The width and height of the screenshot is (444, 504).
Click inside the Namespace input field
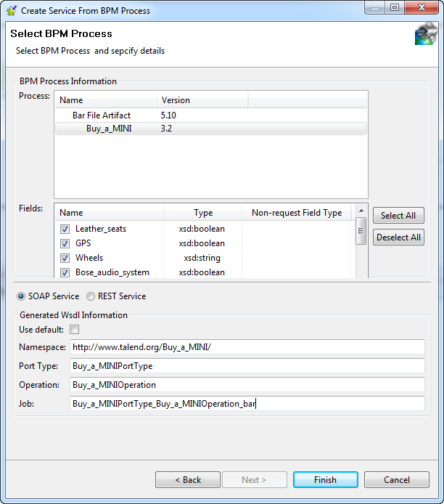[x=247, y=347]
